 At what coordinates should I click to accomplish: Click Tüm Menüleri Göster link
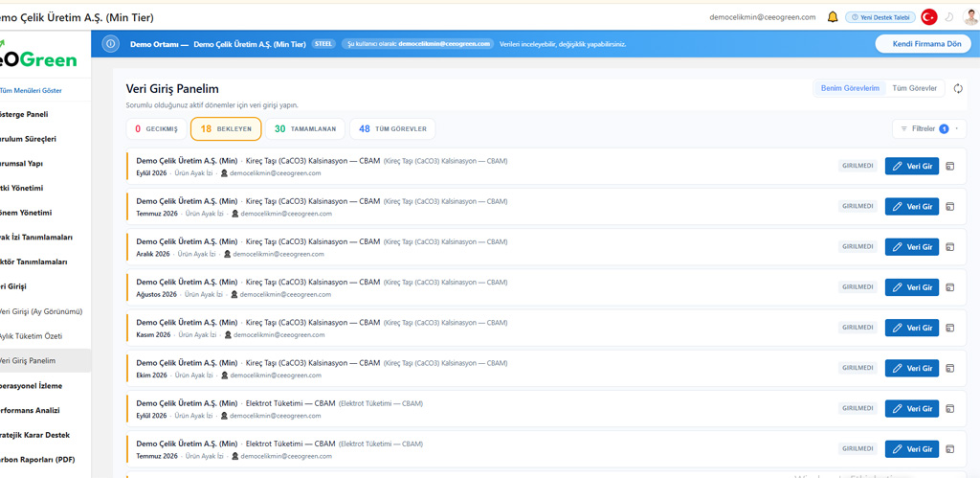click(x=31, y=91)
